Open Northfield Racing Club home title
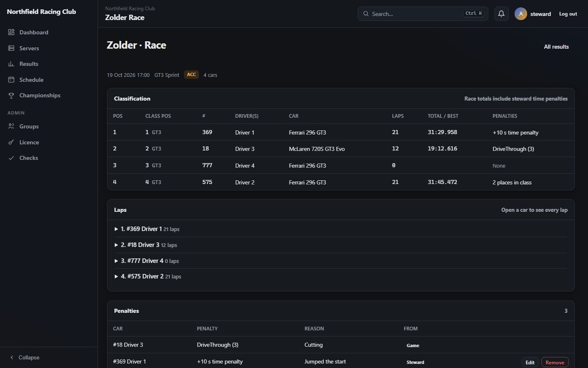The width and height of the screenshot is (588, 368). (42, 12)
